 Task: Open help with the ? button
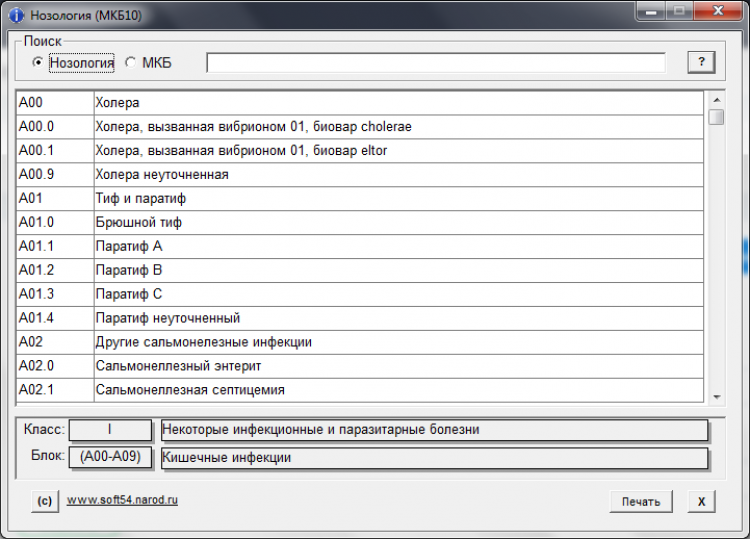tap(701, 62)
